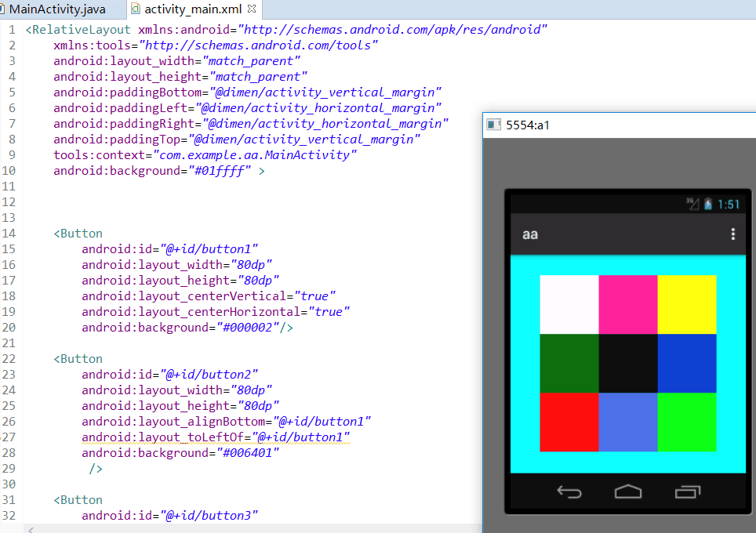756x533 pixels.
Task: Click the underlined layout_toLeftOf attribute on line 27
Action: tap(163, 437)
